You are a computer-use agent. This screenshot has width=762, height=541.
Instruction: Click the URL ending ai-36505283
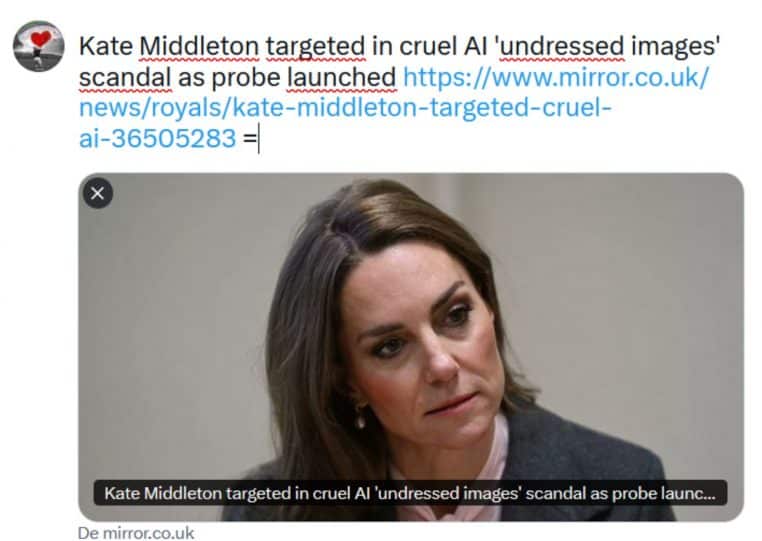coord(157,138)
